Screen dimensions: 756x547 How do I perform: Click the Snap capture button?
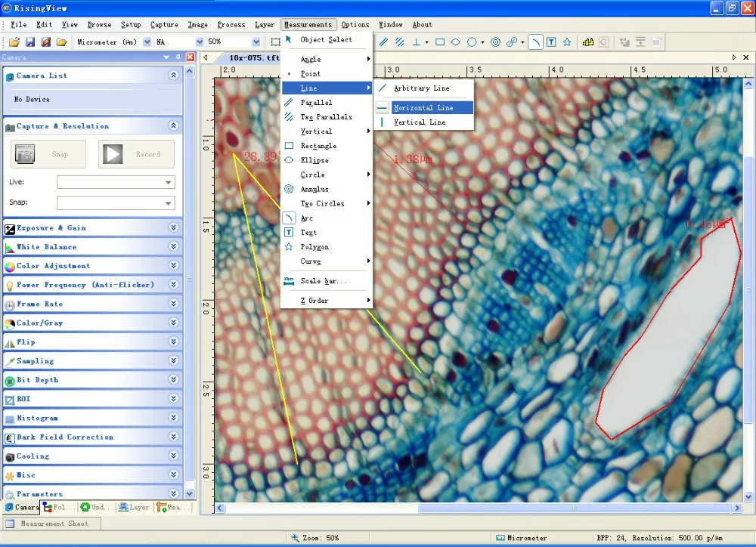tap(48, 154)
